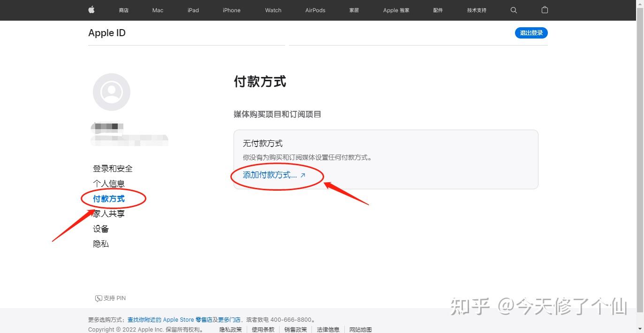644x333 pixels.
Task: Select 付款方式 in the sidebar
Action: point(109,199)
